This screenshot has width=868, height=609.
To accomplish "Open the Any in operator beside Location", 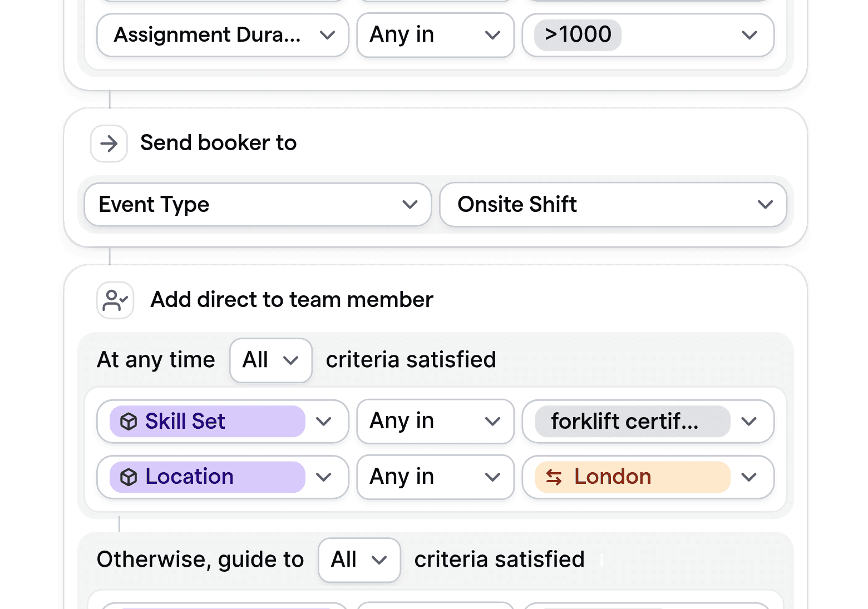I will (x=435, y=477).
